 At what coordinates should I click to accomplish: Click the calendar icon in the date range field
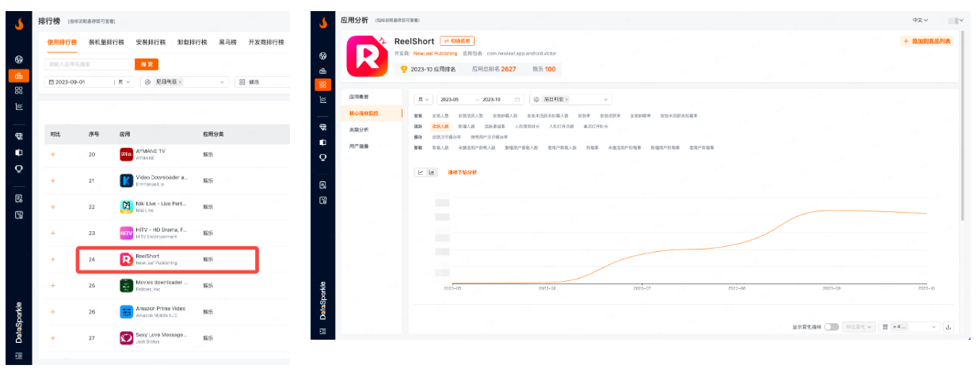pyautogui.click(x=517, y=100)
